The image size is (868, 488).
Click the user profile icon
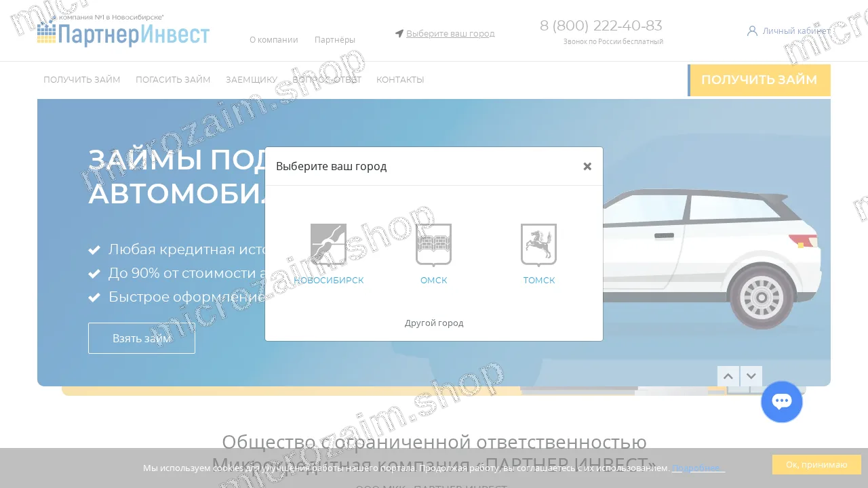(x=752, y=30)
